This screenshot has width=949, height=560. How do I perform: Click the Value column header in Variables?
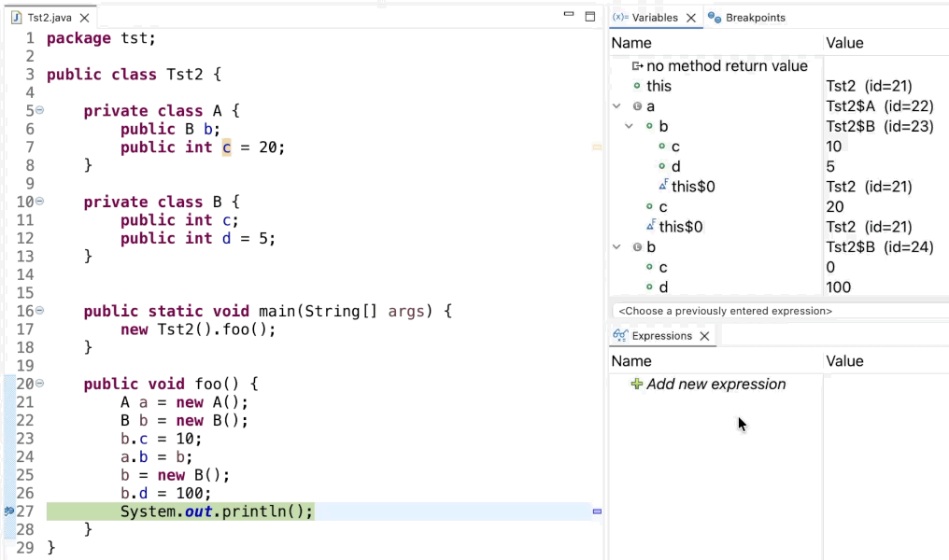coord(844,43)
